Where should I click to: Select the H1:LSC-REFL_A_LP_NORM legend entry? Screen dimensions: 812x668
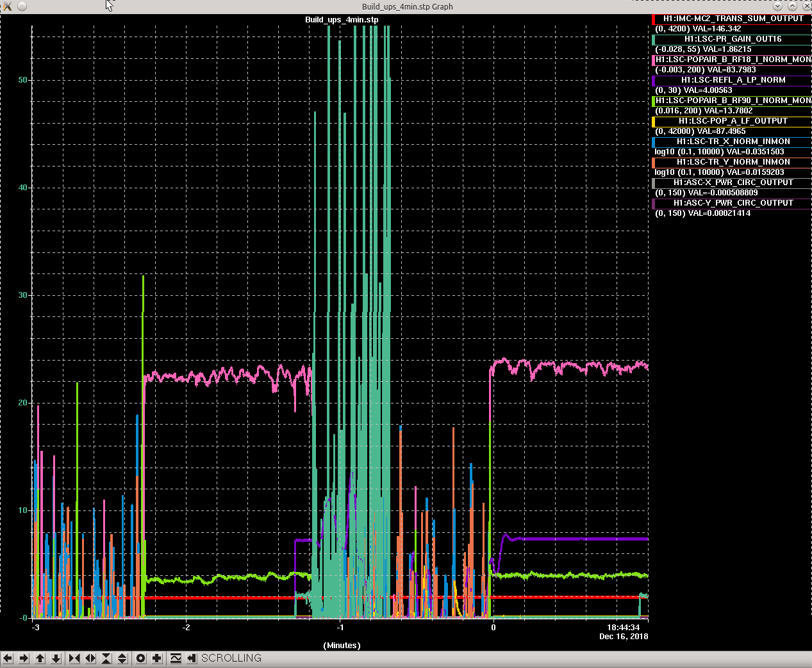[x=732, y=80]
